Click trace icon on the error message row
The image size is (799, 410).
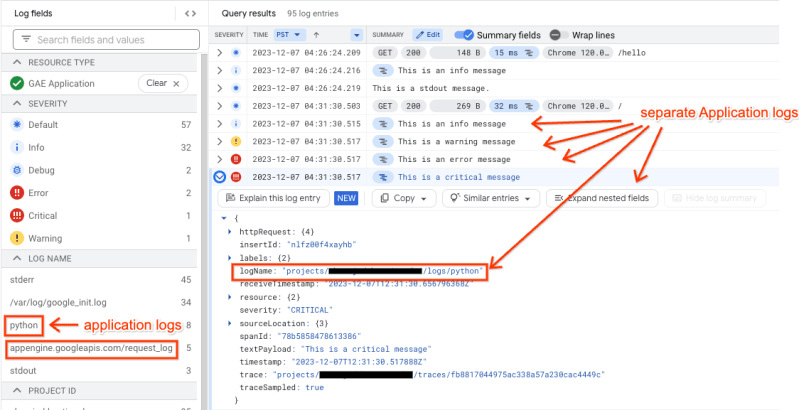(385, 159)
